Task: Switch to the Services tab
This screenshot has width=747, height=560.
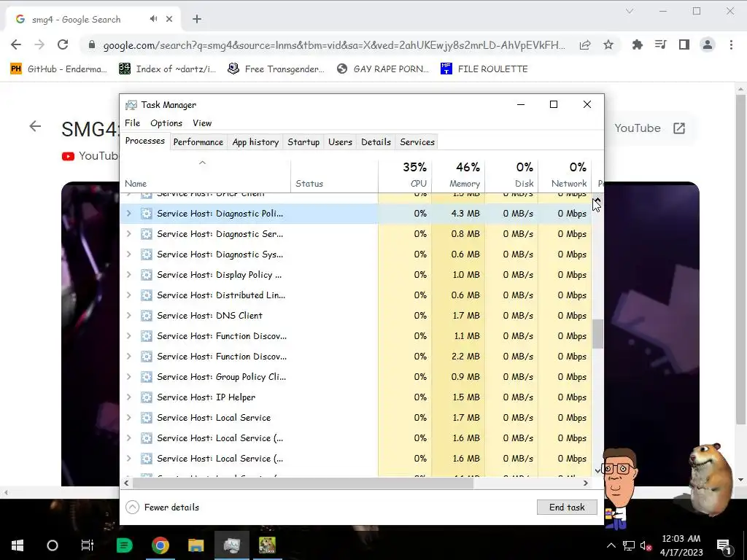Action: coord(417,142)
